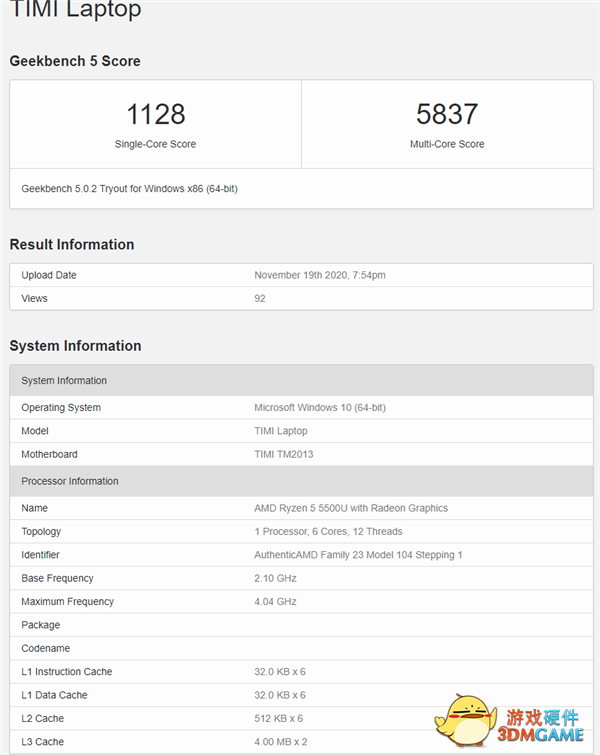Click the L1 Data Cache label
Viewport: 600px width, 755px height.
(54, 695)
